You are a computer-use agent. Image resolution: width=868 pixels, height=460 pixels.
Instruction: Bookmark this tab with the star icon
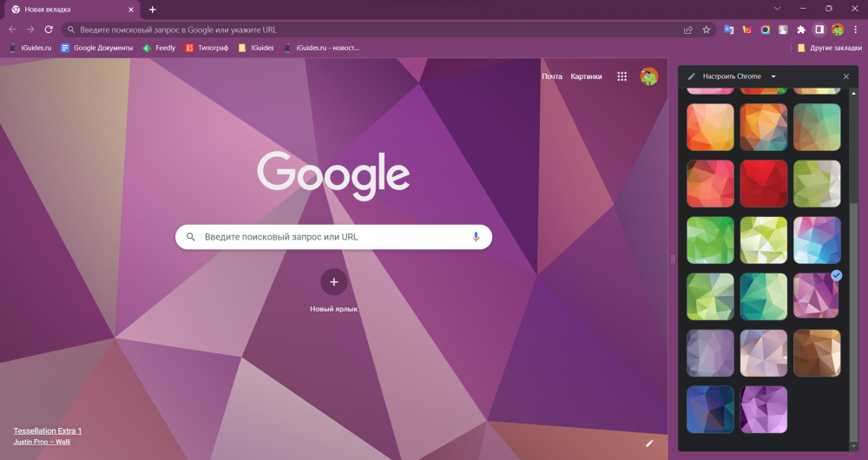click(x=707, y=30)
